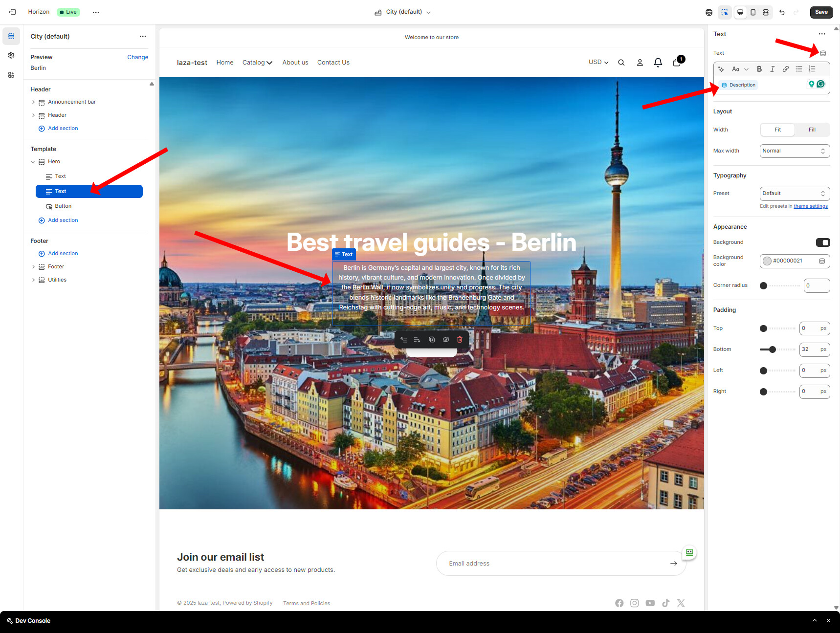Click the Corner radius value field
Viewport: 840px width, 633px height.
pos(817,285)
